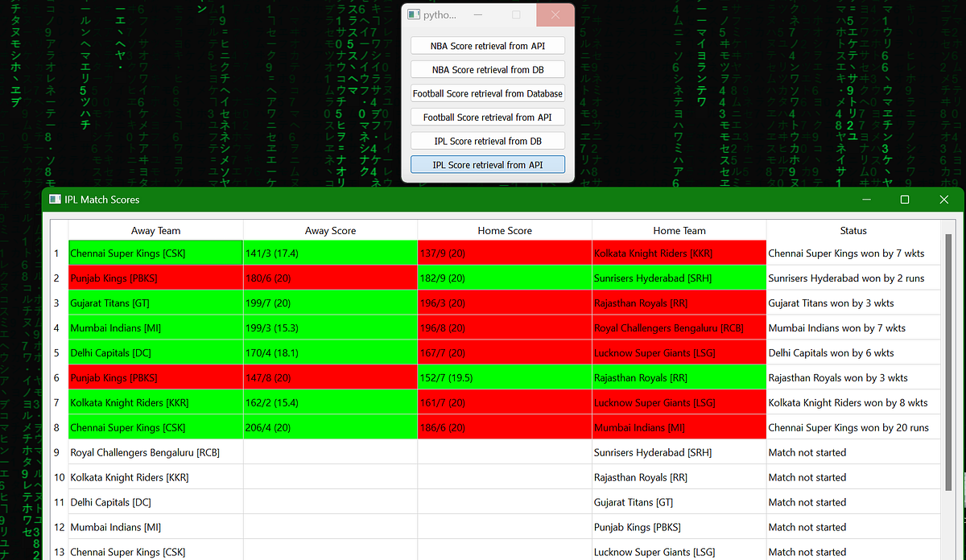Select the Away Team column header
Viewport: 966px width, 560px height.
(155, 230)
